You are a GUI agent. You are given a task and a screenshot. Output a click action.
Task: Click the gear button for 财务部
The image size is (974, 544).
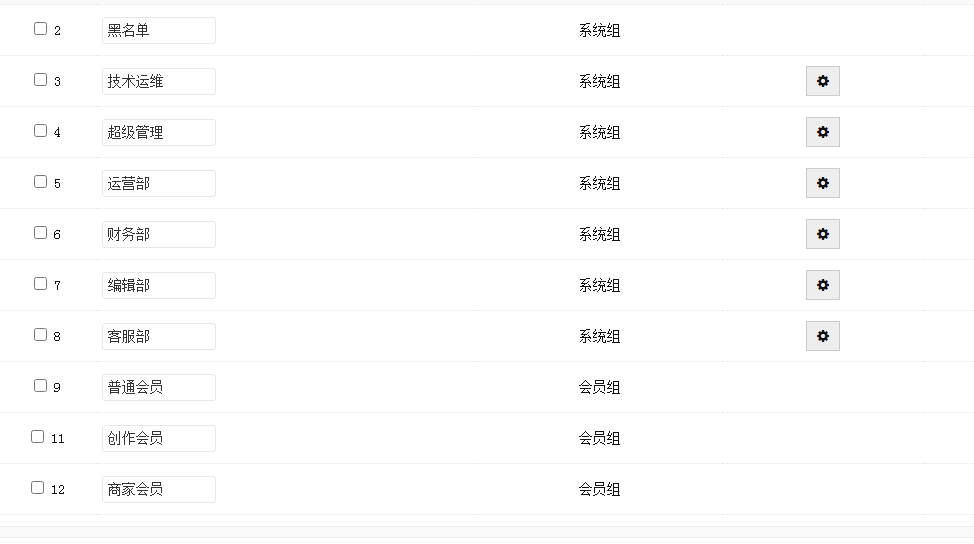pyautogui.click(x=822, y=234)
